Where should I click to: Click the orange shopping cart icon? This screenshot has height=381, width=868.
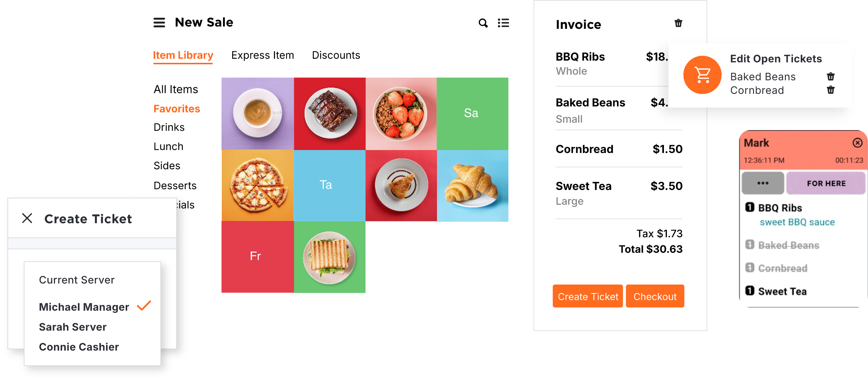click(702, 75)
